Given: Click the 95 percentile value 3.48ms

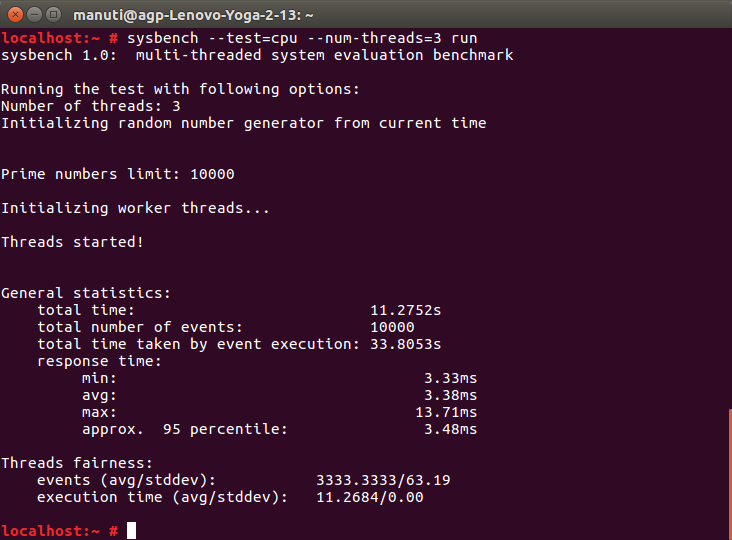Looking at the screenshot, I should [450, 429].
